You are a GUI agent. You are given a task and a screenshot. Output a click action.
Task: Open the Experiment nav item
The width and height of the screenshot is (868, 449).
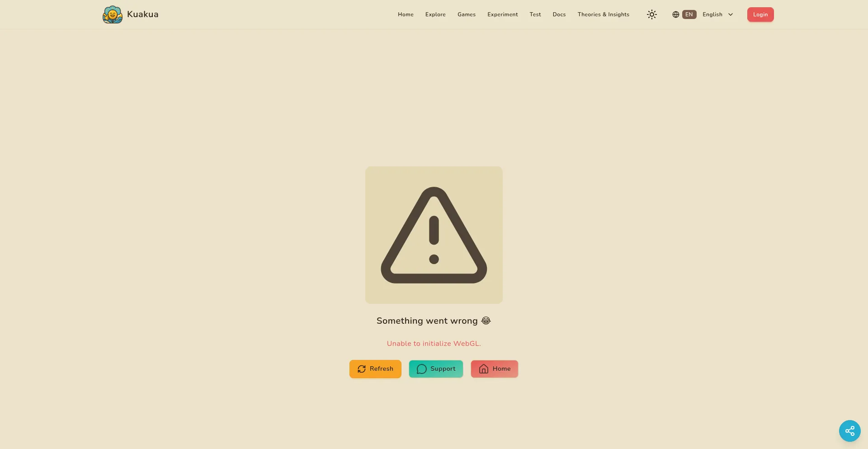click(x=503, y=14)
